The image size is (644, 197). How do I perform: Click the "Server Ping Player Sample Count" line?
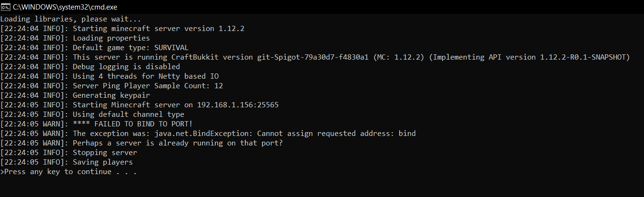pos(148,86)
